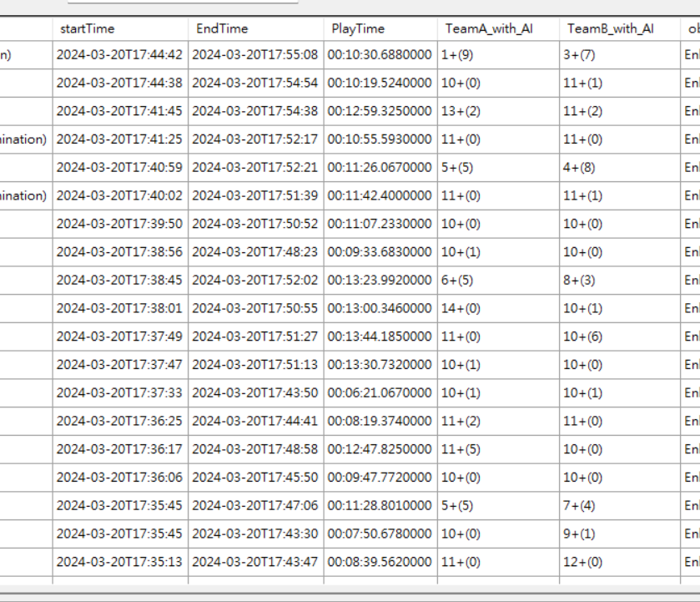
Task: Click PlayTime cell 00:13:44.1850000
Action: (x=380, y=336)
